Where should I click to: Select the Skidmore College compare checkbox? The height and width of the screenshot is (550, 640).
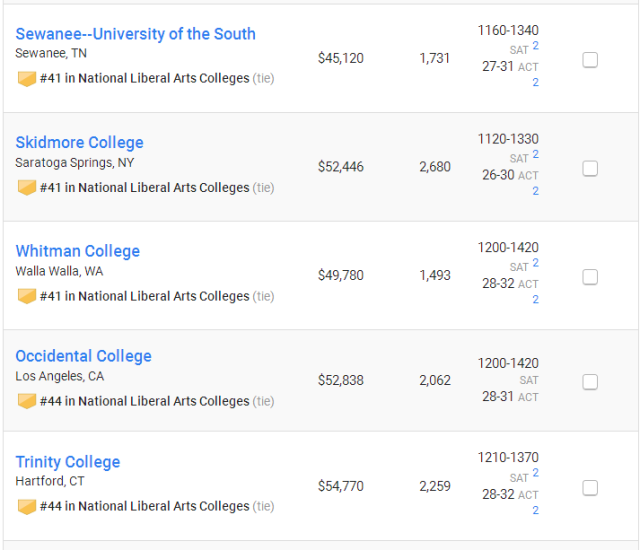pyautogui.click(x=590, y=169)
